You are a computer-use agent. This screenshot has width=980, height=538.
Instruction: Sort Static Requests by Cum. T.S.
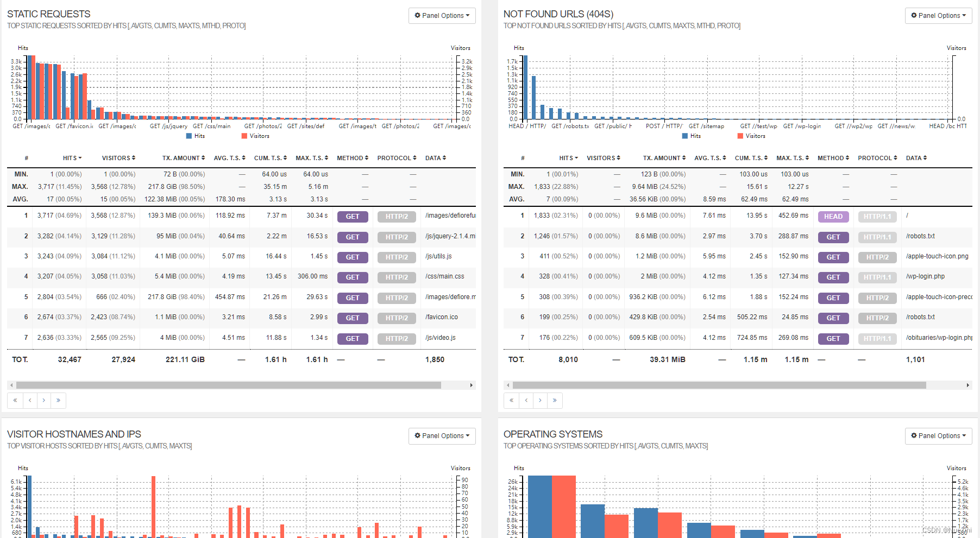coord(271,158)
